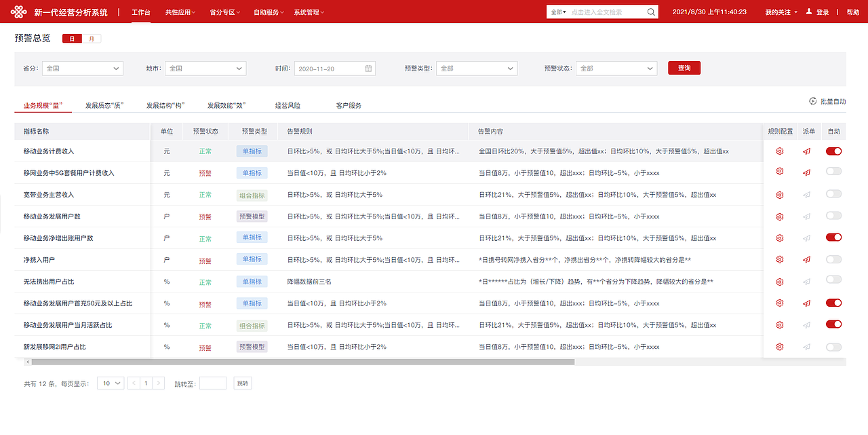The height and width of the screenshot is (435, 868).
Task: Expand the 省分专区 menu
Action: pos(224,12)
